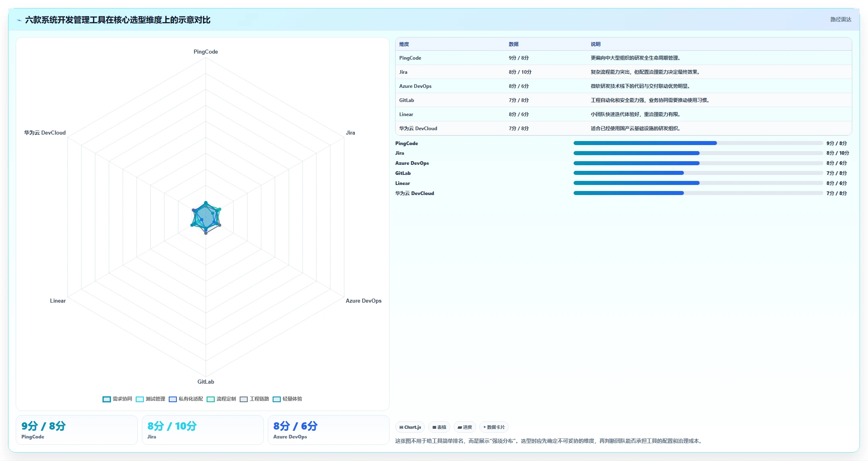Click the 路径雷达 label in header
Screen dimensions: 868x461
click(841, 19)
